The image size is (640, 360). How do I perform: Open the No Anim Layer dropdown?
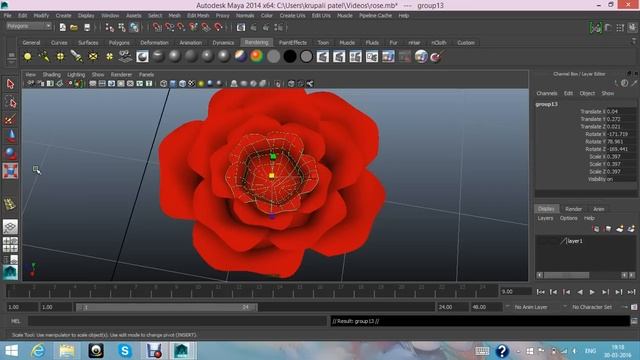pyautogui.click(x=531, y=307)
